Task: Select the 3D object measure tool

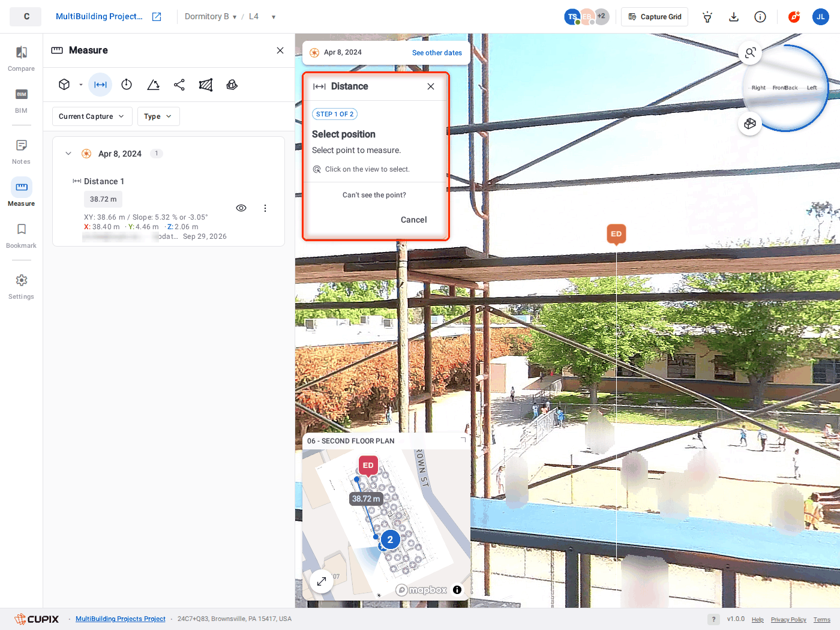Action: pyautogui.click(x=232, y=85)
